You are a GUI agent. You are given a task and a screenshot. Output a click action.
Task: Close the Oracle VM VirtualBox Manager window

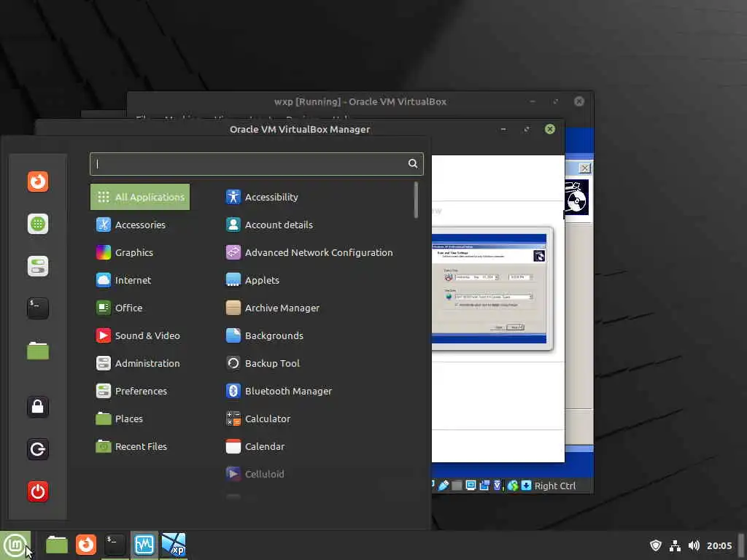550,129
